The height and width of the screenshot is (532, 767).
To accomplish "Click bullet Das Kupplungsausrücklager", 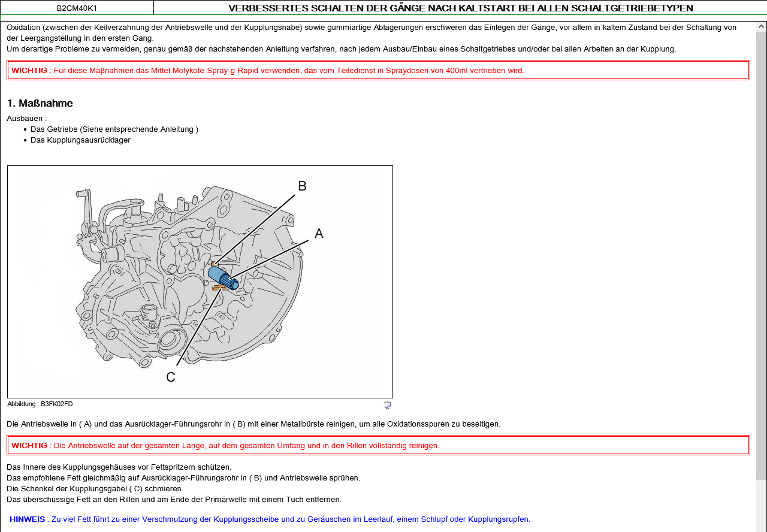I will point(80,140).
